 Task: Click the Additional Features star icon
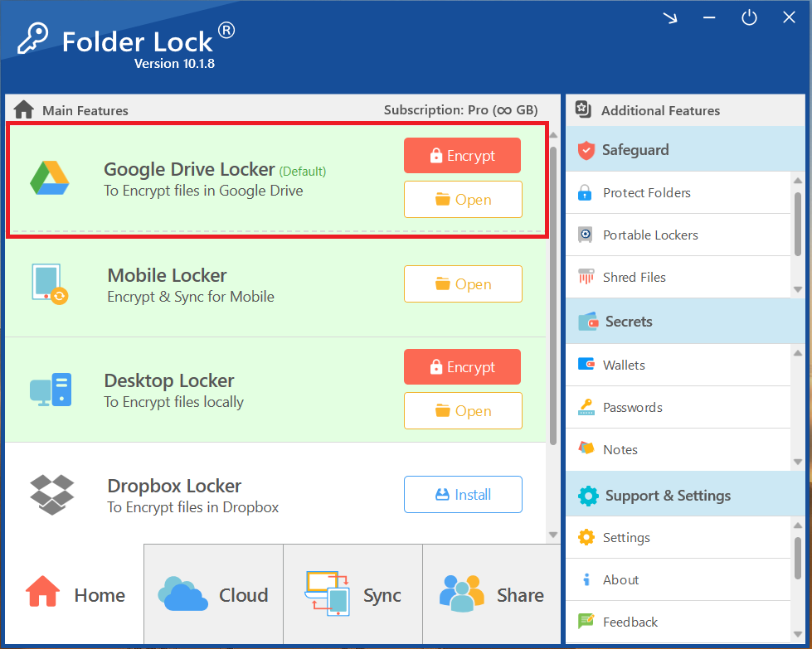[584, 109]
